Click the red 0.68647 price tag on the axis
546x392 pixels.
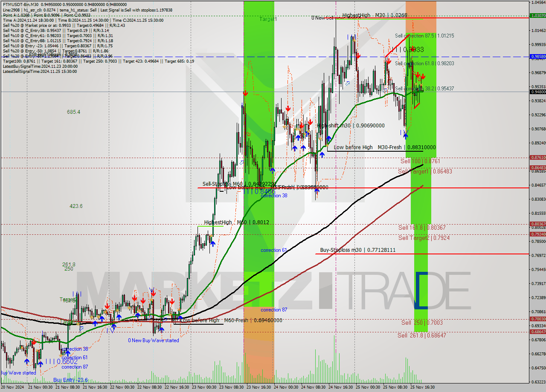pyautogui.click(x=537, y=331)
